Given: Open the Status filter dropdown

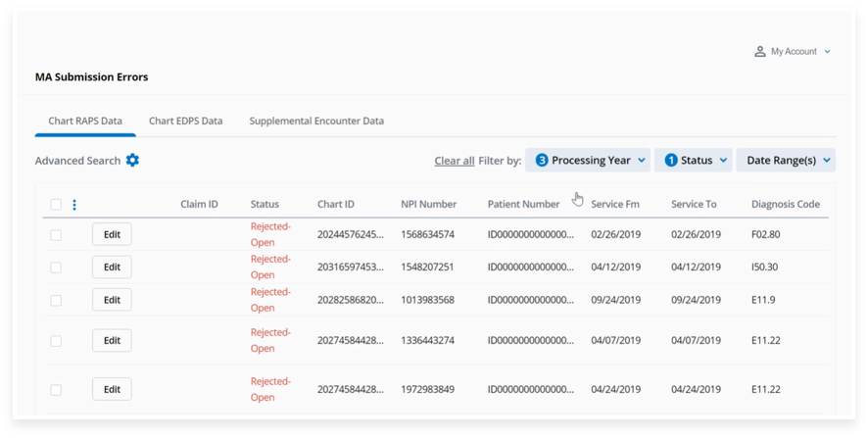Looking at the screenshot, I should click(x=723, y=161).
